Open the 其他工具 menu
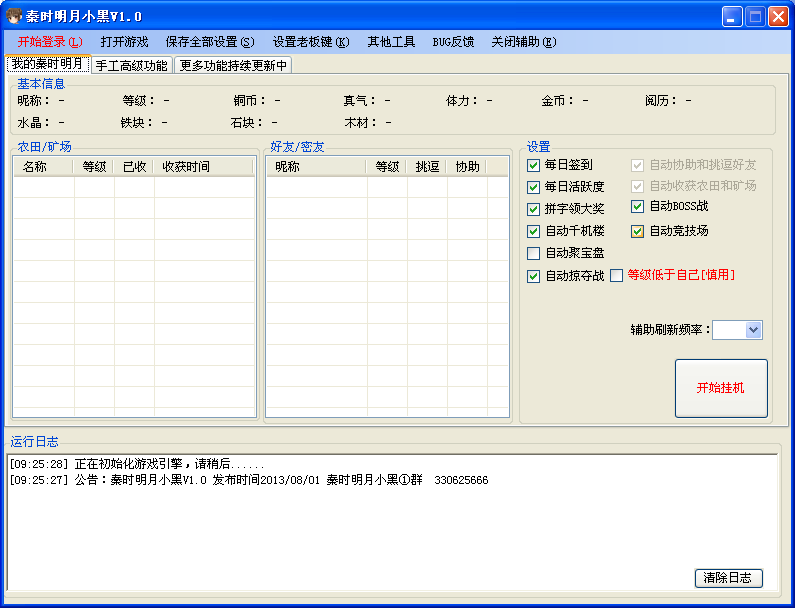795x608 pixels. [x=391, y=42]
